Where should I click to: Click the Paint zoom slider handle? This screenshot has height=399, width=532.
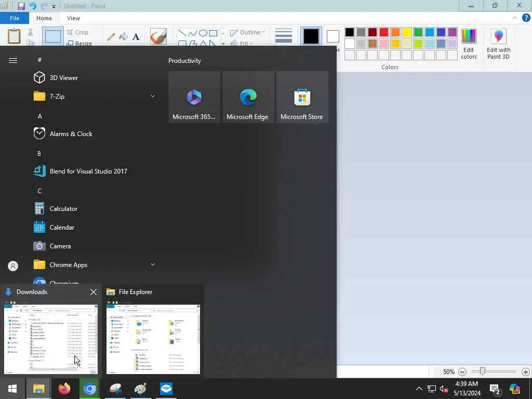point(482,371)
